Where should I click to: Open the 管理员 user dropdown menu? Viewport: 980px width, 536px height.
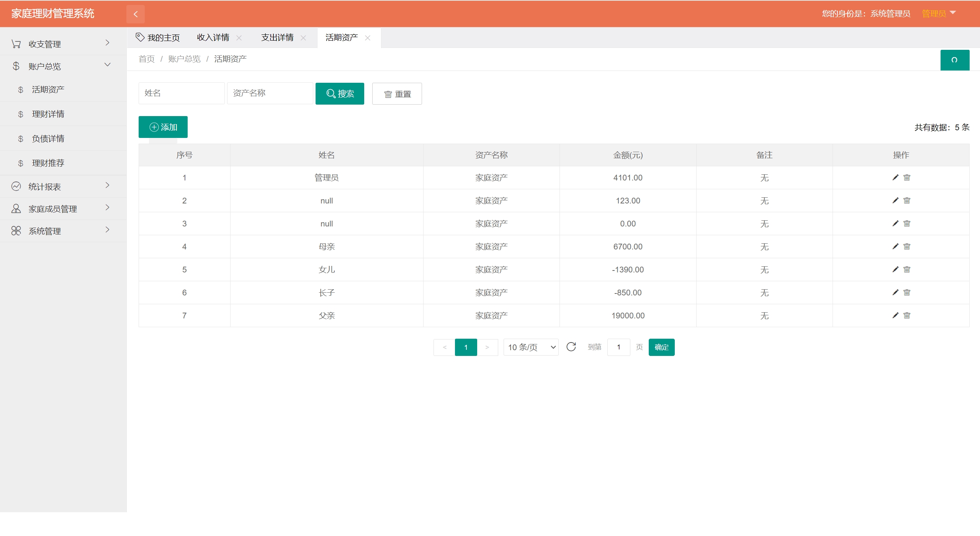pos(938,13)
